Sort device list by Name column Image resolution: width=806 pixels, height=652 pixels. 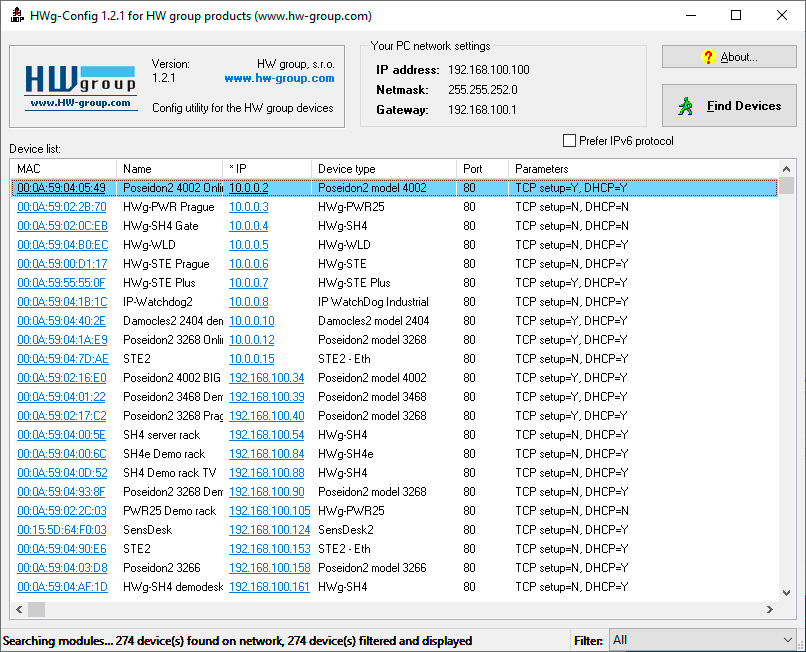click(170, 169)
